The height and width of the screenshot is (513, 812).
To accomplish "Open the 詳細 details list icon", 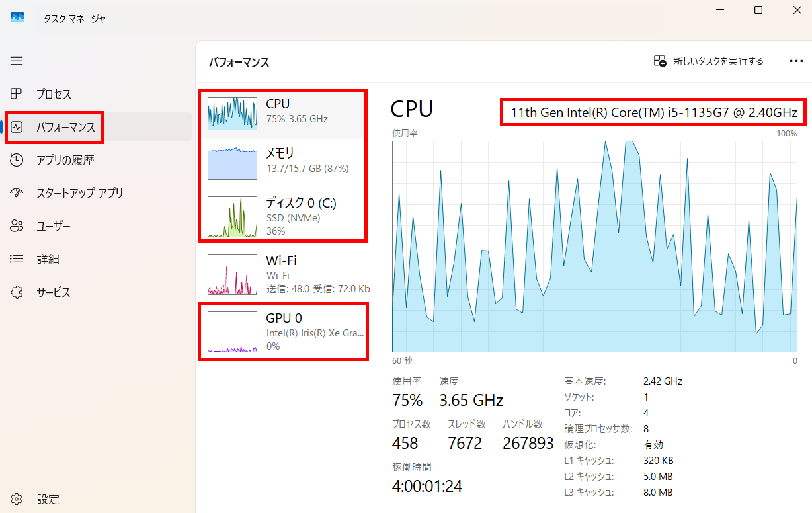I will pos(17,259).
